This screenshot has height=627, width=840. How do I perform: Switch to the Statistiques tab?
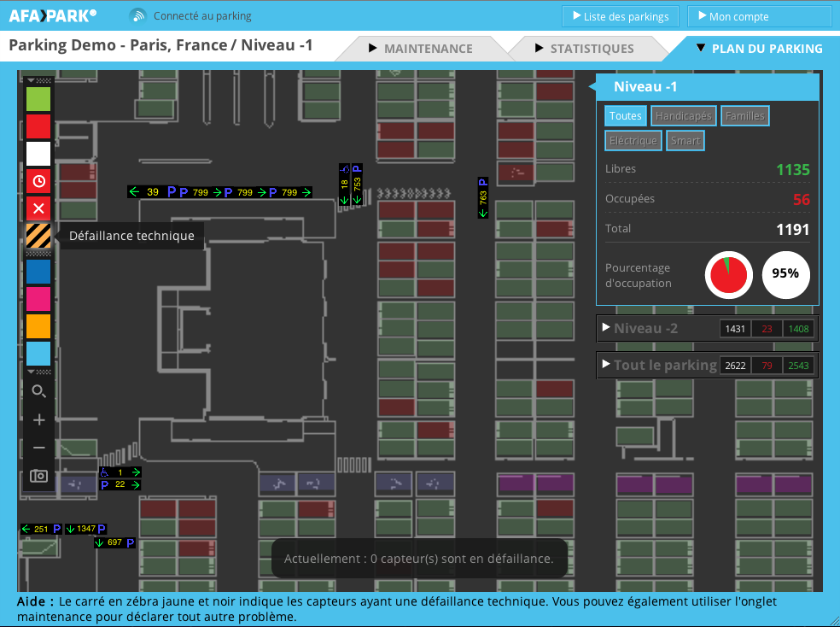click(585, 49)
